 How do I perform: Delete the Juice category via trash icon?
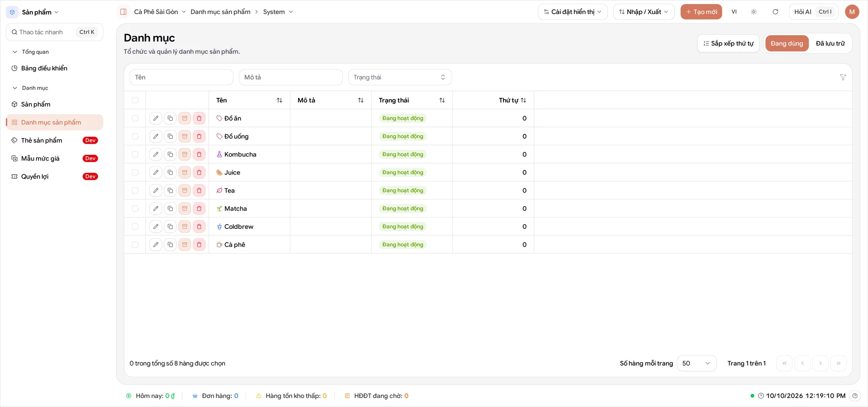(199, 172)
